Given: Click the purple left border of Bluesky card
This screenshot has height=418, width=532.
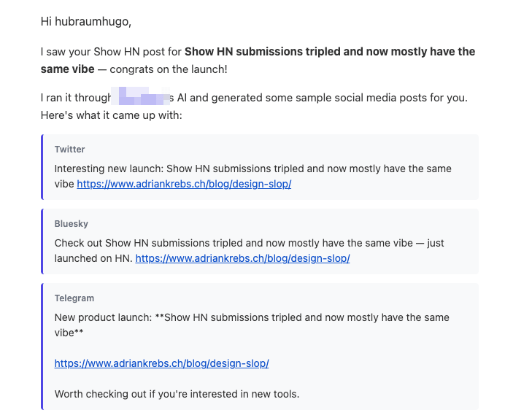Looking at the screenshot, I should 42,241.
